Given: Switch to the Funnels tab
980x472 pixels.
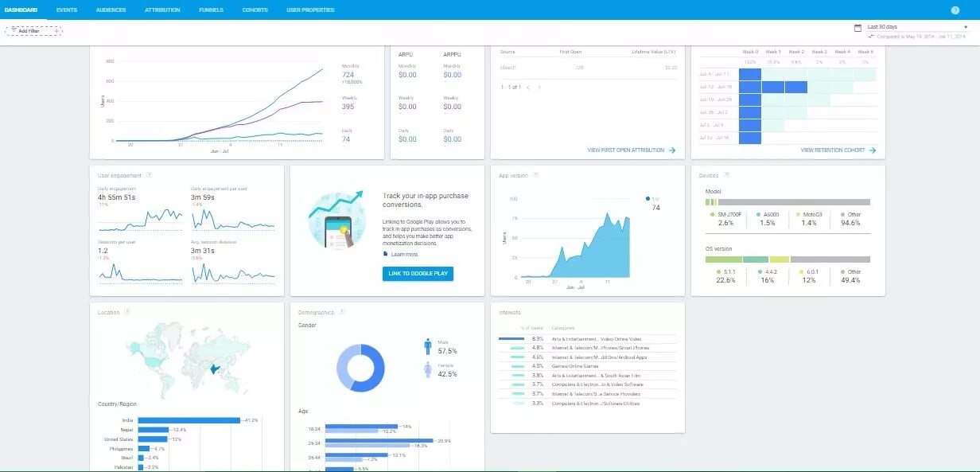Looking at the screenshot, I should click(211, 10).
